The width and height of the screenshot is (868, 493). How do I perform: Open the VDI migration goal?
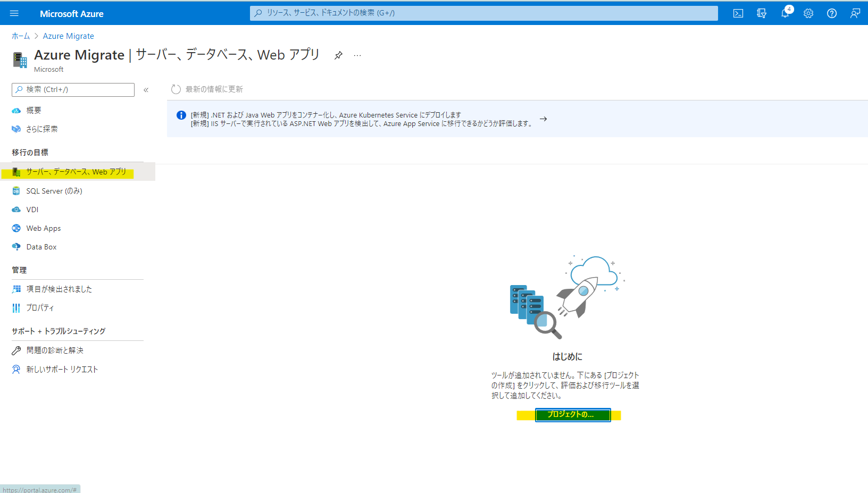(x=32, y=209)
